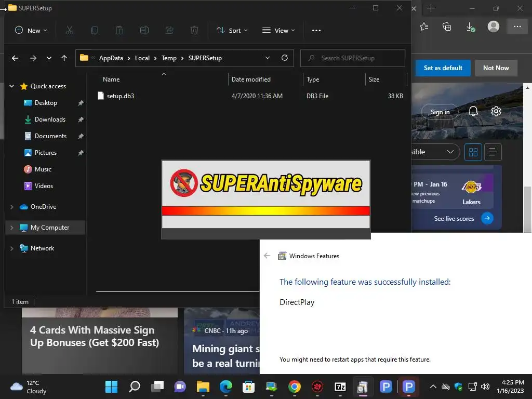
Task: Click Not Now in Edge prompt
Action: point(496,68)
